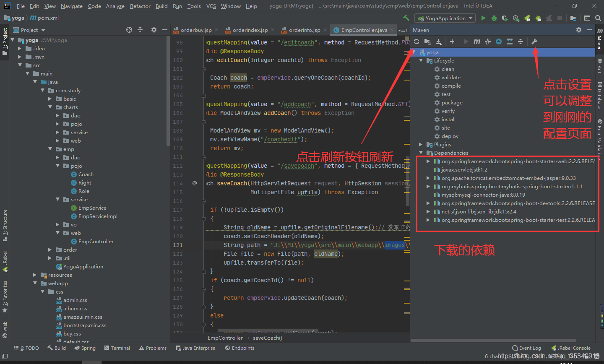The width and height of the screenshot is (604, 364).
Task: Close the EmpController.java tab
Action: [x=392, y=30]
